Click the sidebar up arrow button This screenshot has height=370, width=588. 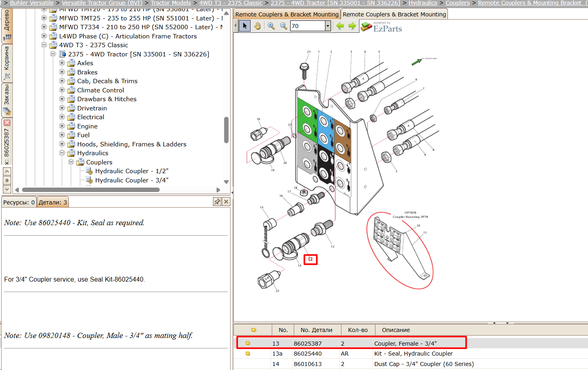[x=7, y=171]
